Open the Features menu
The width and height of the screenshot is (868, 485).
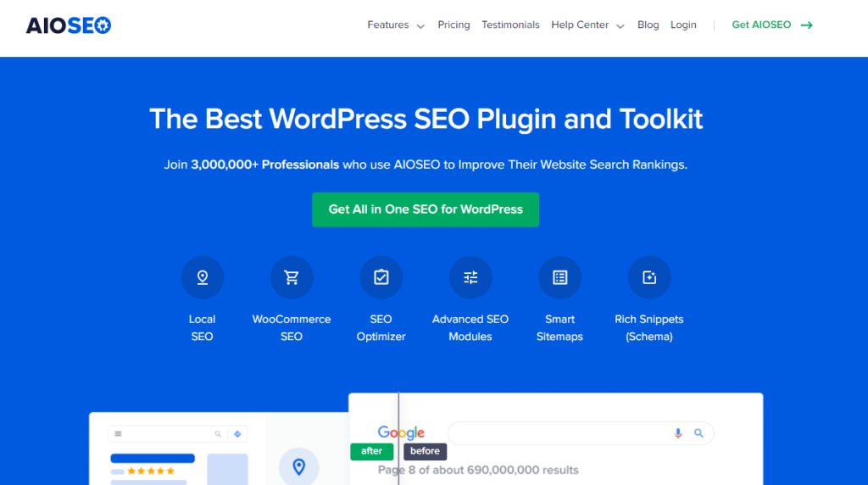[x=388, y=25]
